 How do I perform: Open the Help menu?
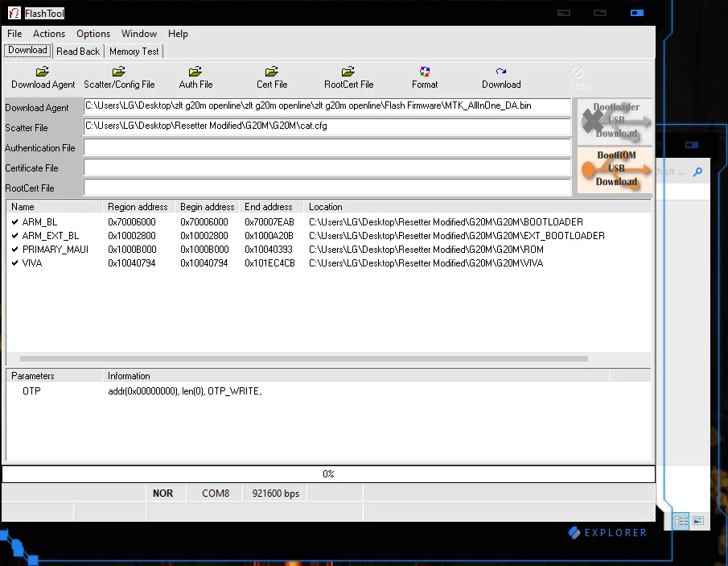pyautogui.click(x=178, y=34)
